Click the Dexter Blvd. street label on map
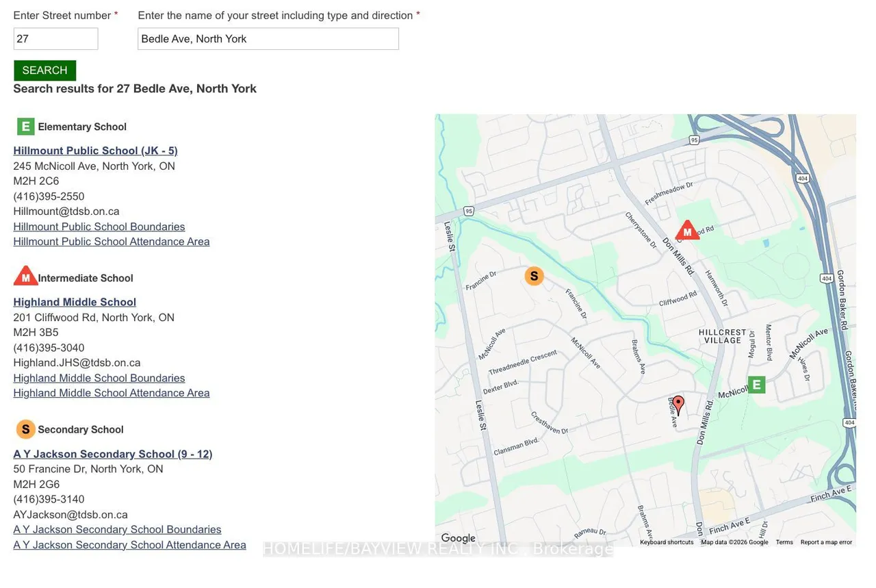This screenshot has height=588, width=876. point(501,387)
